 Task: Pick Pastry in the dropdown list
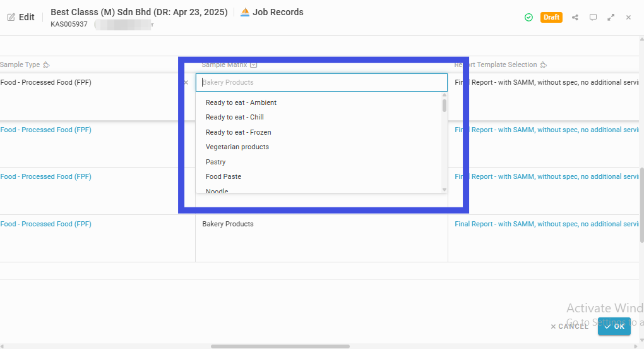[216, 162]
